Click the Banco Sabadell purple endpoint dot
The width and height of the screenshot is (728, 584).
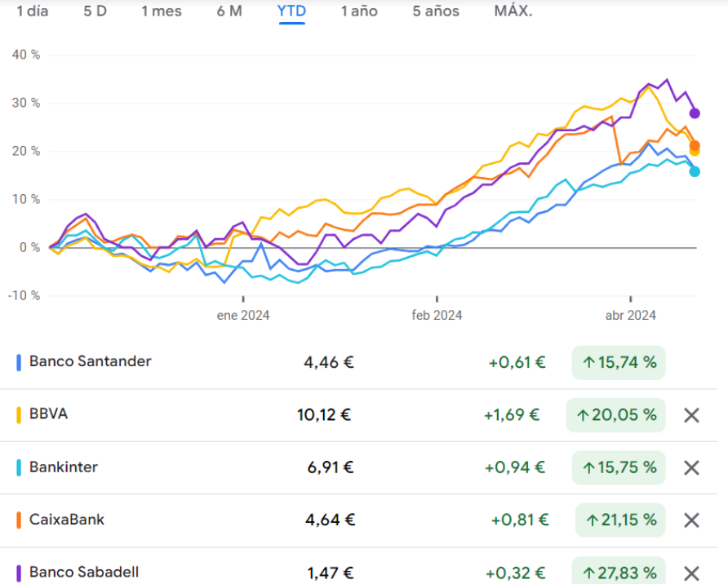click(x=695, y=113)
